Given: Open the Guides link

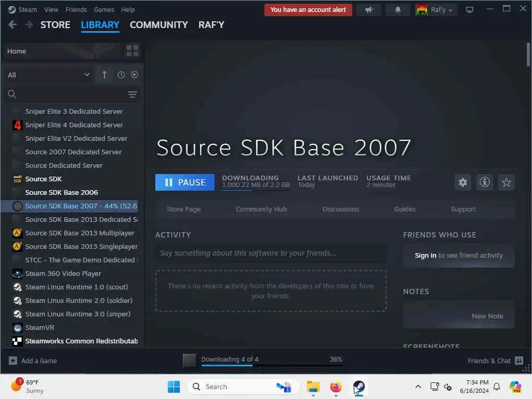Looking at the screenshot, I should point(405,209).
